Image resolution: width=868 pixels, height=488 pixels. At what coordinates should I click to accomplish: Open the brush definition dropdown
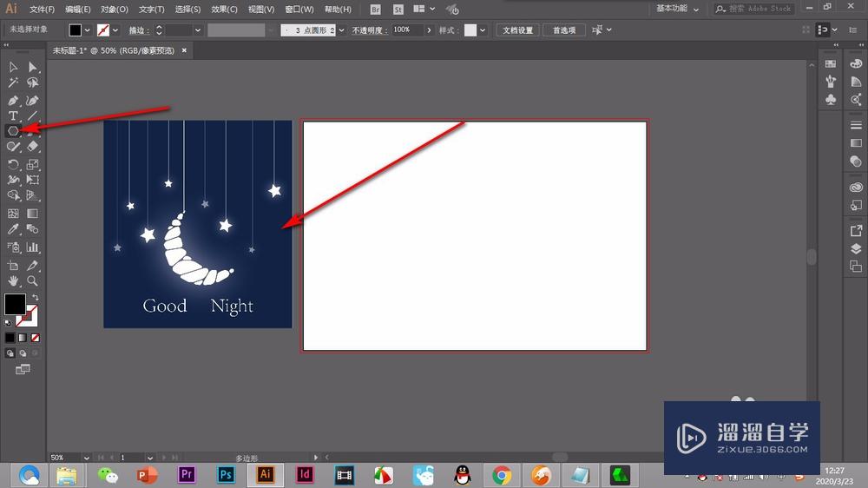341,30
